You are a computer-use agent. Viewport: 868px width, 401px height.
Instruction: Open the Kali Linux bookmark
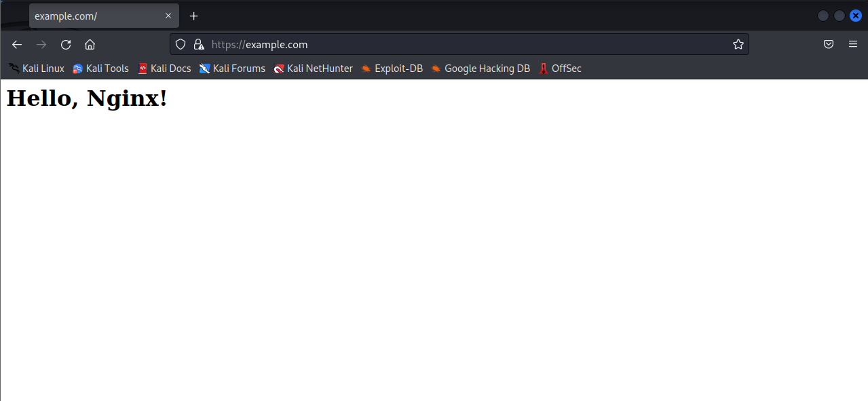(x=37, y=69)
